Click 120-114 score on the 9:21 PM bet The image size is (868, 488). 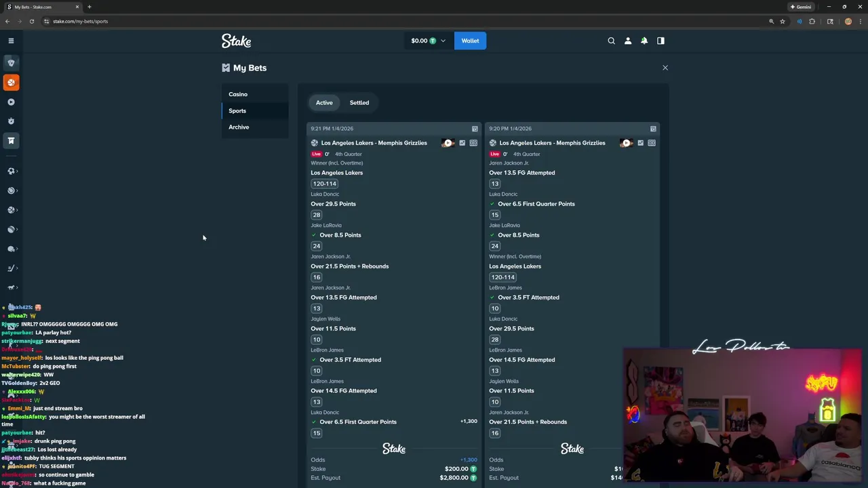pos(324,184)
